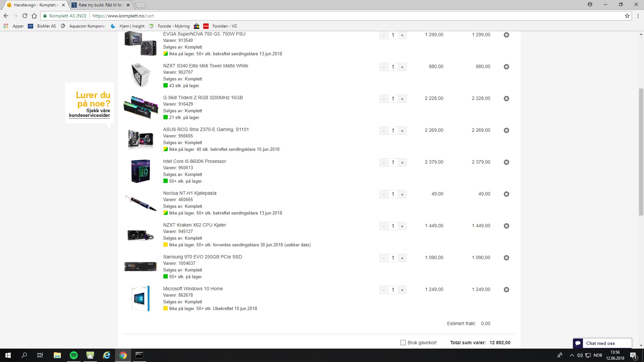Open Chrome menu three dots
This screenshot has width=644, height=362.
pos(638,16)
